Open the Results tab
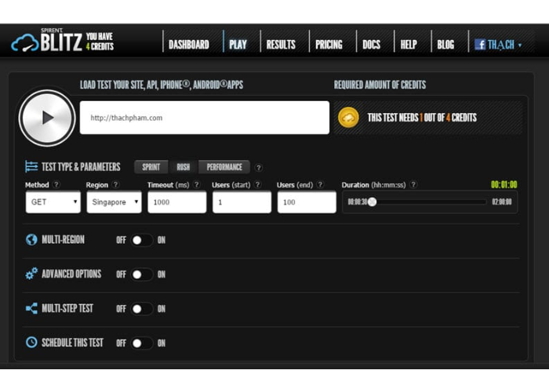549x392 pixels. 281,45
